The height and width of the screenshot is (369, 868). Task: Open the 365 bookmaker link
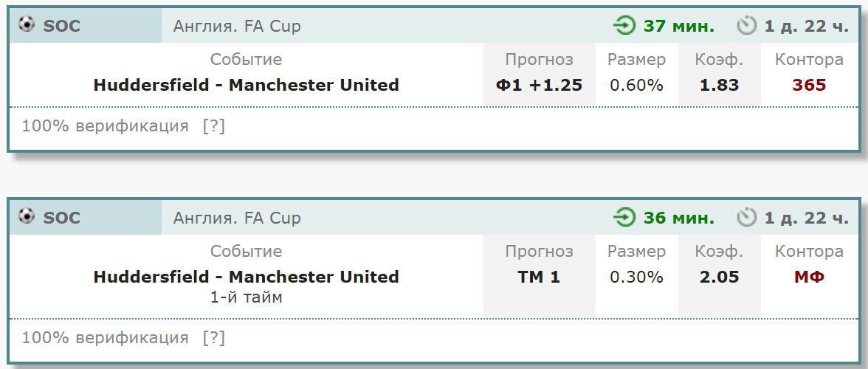809,85
